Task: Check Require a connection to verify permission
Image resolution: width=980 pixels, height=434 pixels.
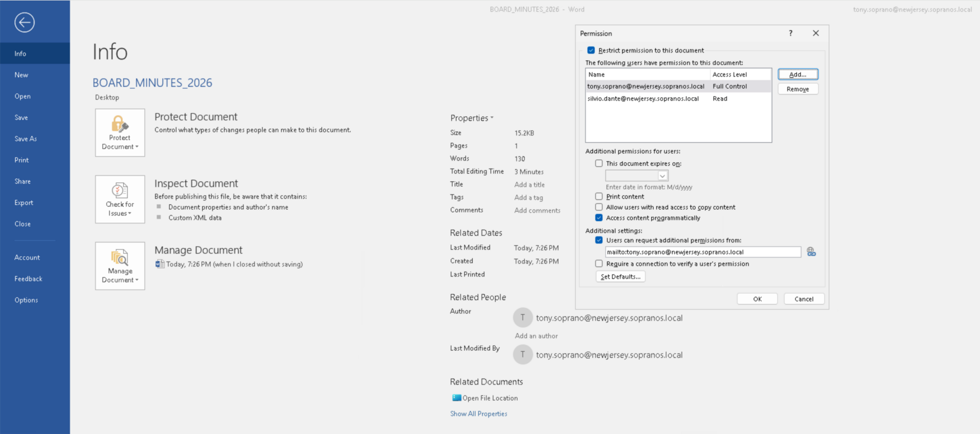Action: click(x=599, y=264)
